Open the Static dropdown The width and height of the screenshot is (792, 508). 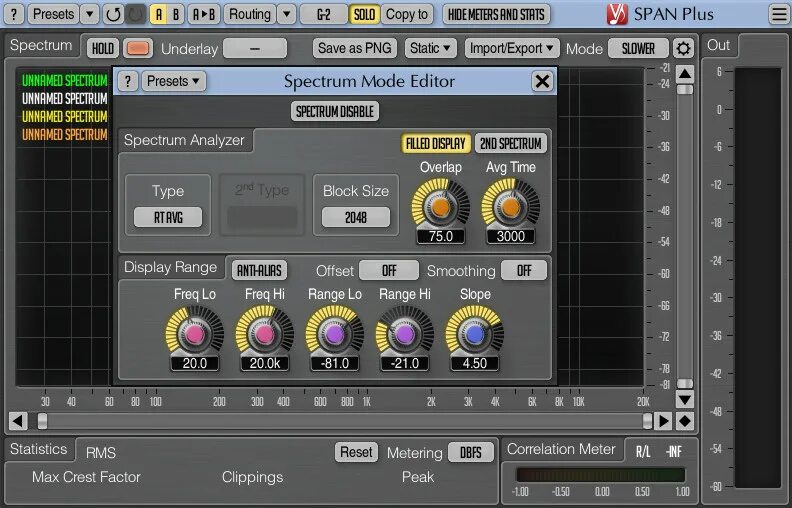430,48
